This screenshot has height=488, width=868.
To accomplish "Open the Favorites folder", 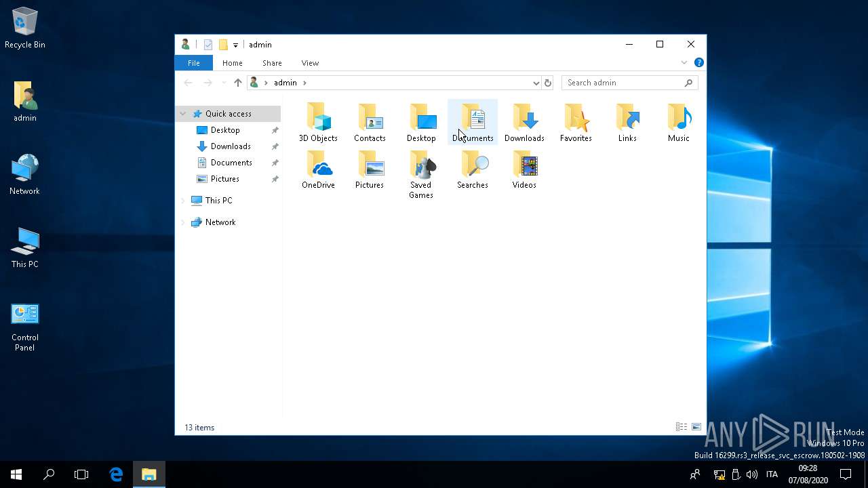I will 576,122.
